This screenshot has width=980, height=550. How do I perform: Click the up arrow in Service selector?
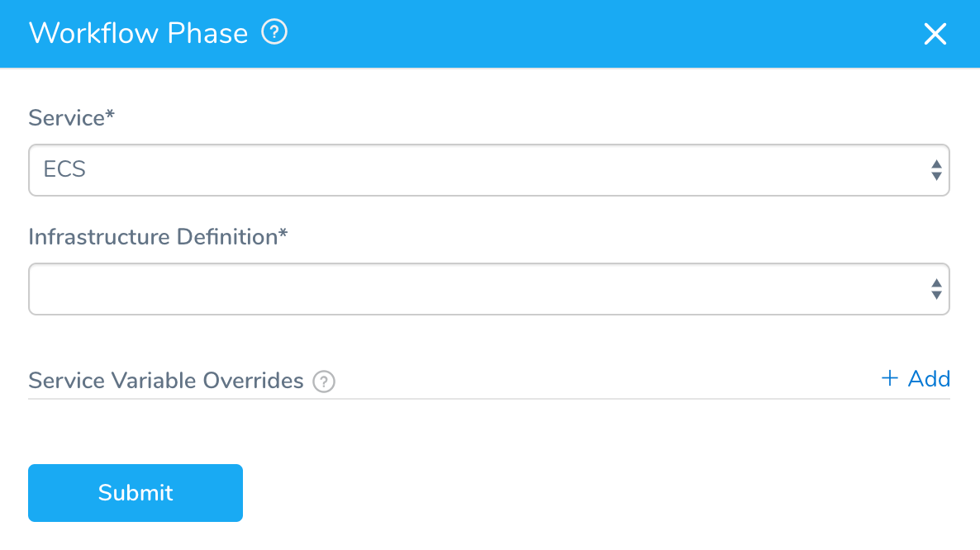click(x=935, y=164)
